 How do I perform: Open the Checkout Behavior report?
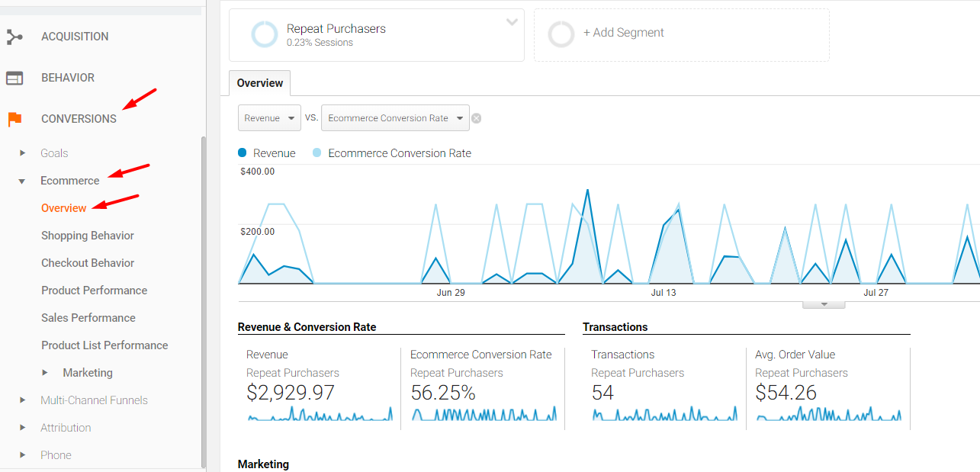click(88, 263)
